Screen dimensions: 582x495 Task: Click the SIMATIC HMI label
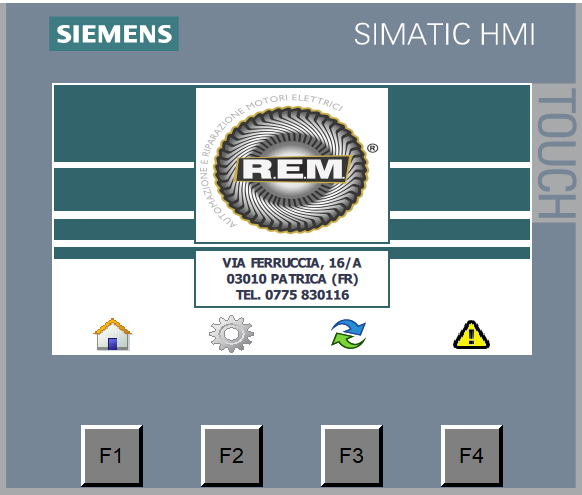[444, 34]
